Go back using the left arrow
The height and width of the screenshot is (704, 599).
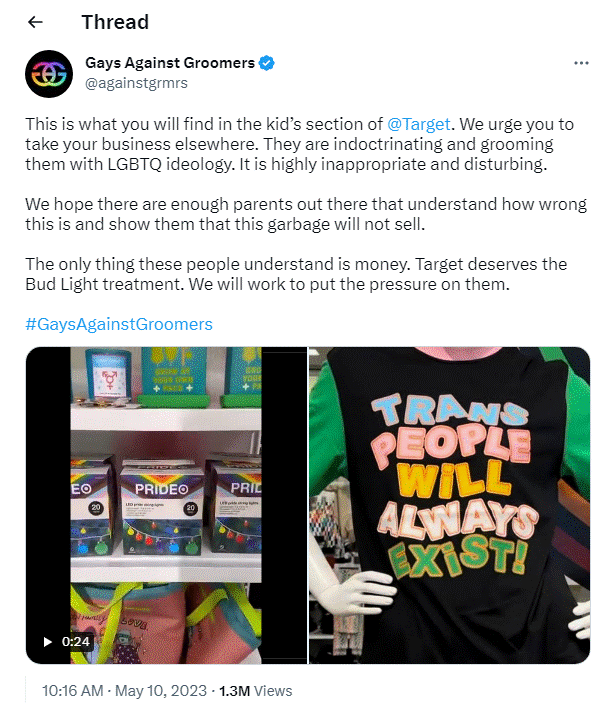(35, 22)
